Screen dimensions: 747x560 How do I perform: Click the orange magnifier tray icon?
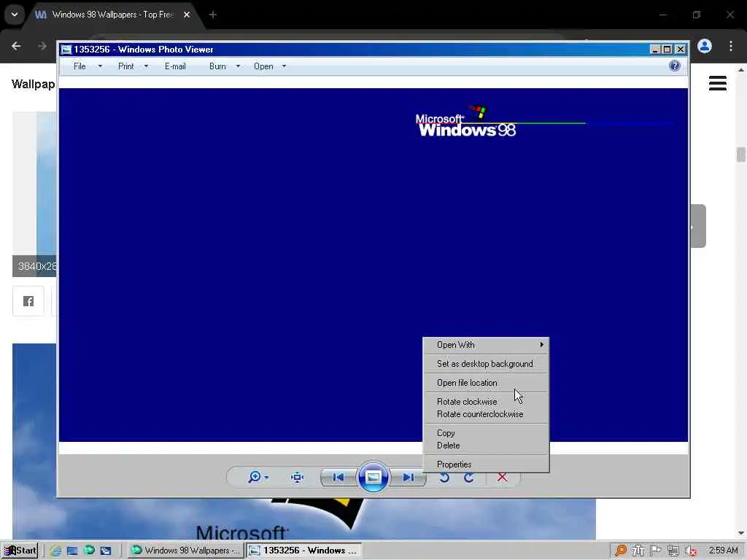[621, 551]
